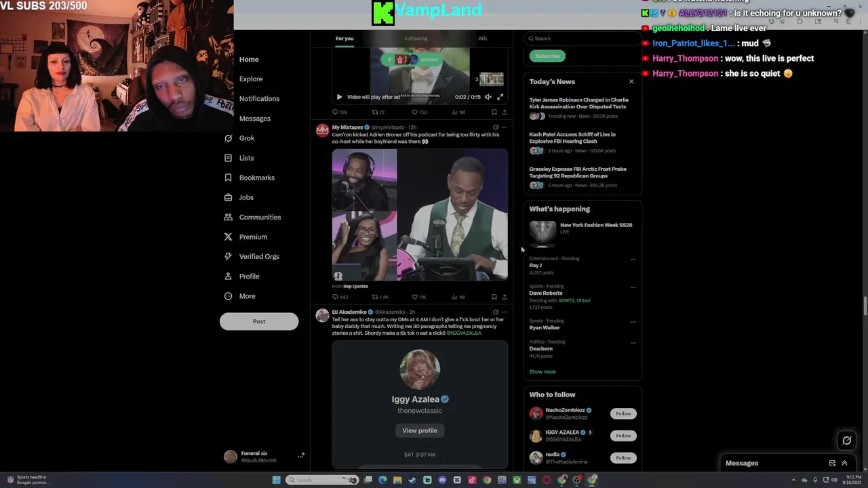This screenshot has height=488, width=868.
Task: Click the Grok icon on DJ Akademiks post
Action: pyautogui.click(x=496, y=312)
